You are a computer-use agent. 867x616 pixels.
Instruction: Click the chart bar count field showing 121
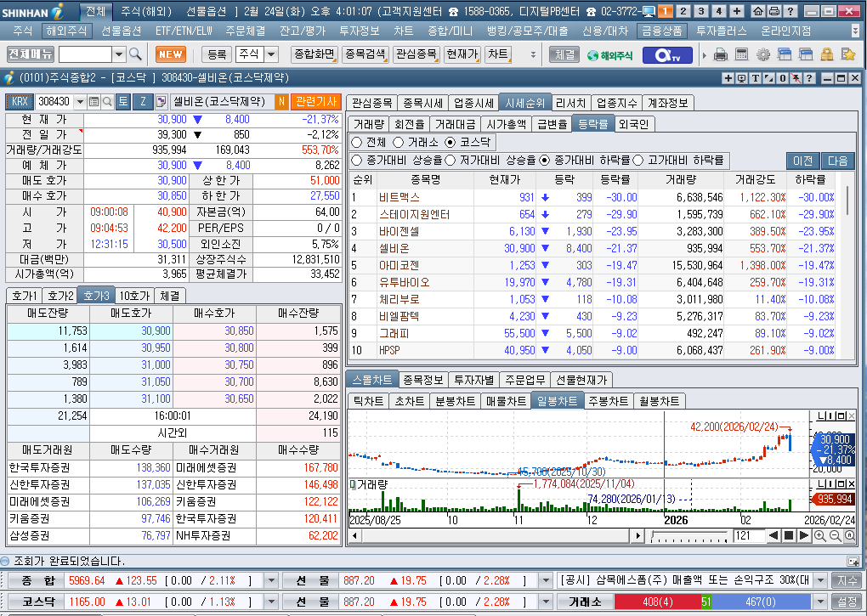click(x=748, y=535)
